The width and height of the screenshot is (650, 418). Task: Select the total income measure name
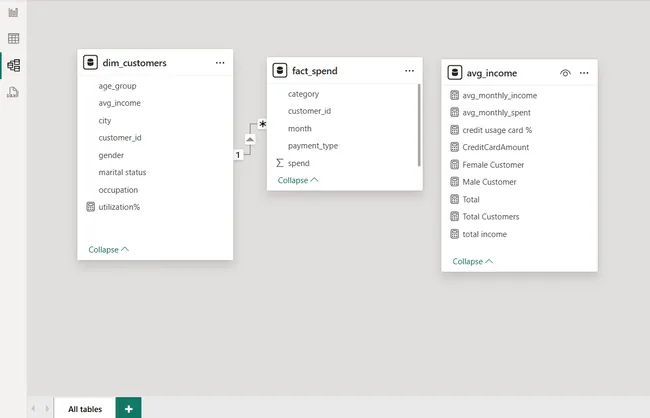tap(485, 234)
